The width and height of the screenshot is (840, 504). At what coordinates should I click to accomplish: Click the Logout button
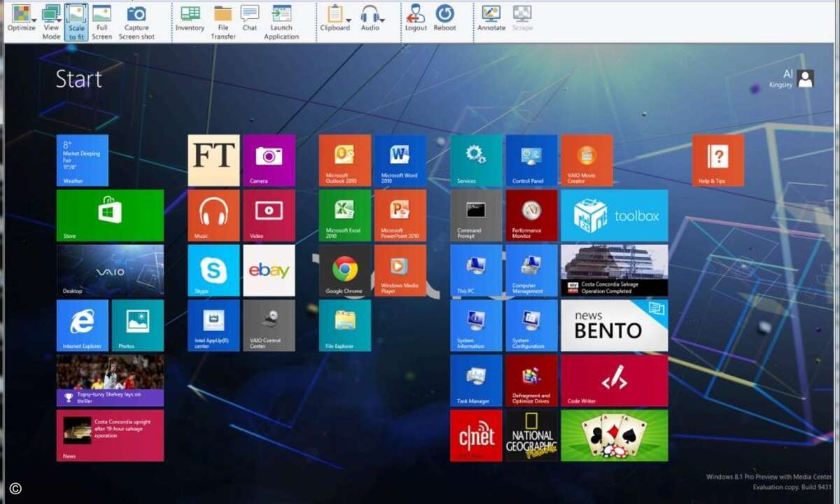click(416, 19)
